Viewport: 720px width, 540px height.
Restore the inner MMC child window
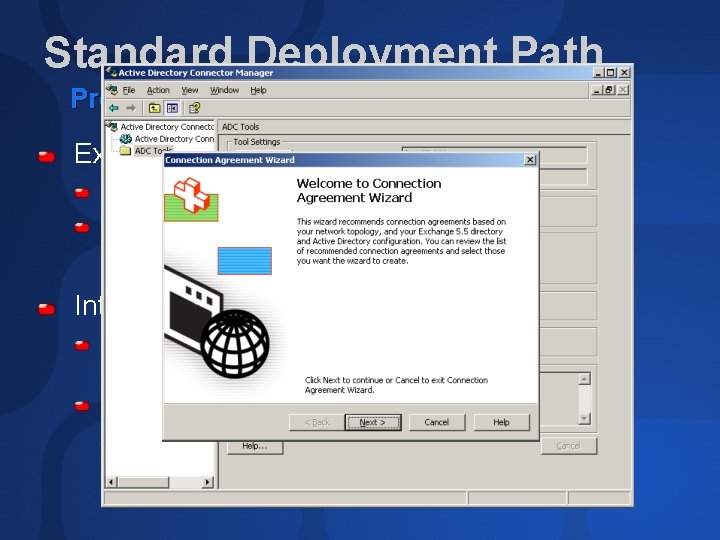(x=609, y=90)
